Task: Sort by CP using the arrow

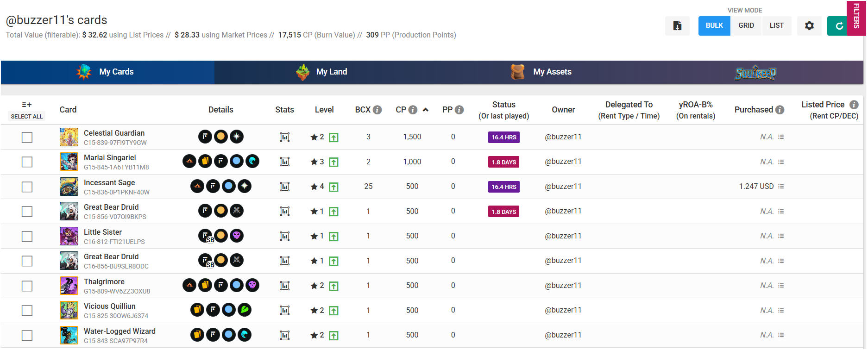Action: click(x=426, y=110)
